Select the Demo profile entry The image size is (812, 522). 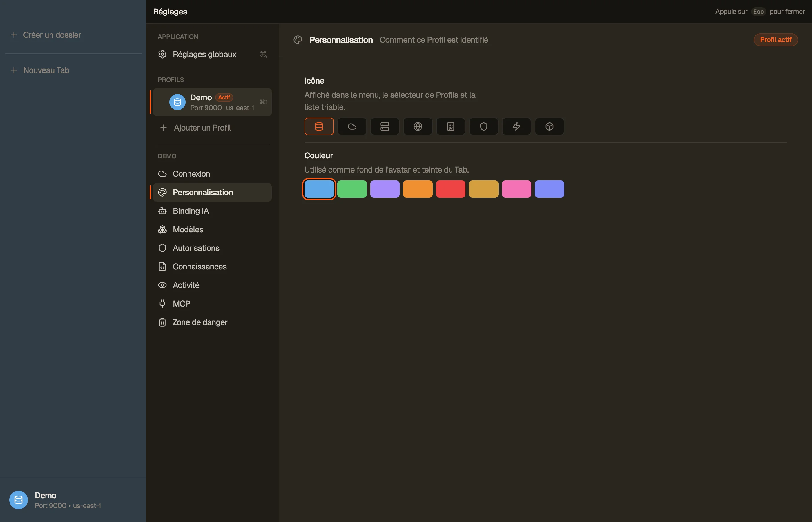coord(212,102)
